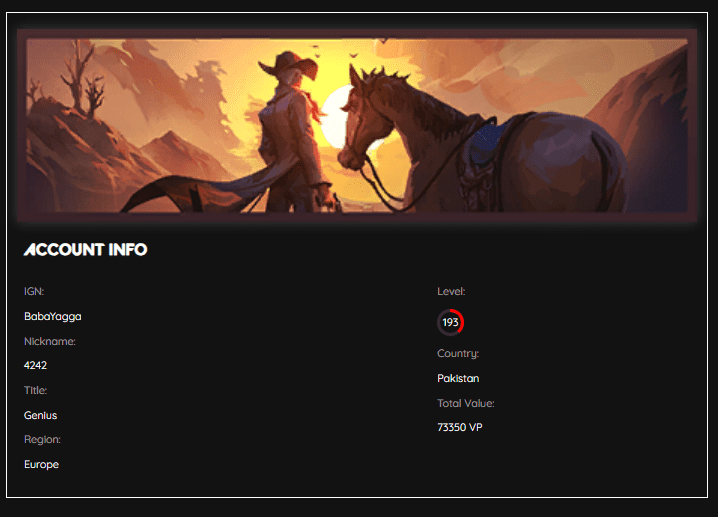Viewport: 718px width, 517px height.
Task: Click the IGN value BabaYagga
Action: pos(53,316)
